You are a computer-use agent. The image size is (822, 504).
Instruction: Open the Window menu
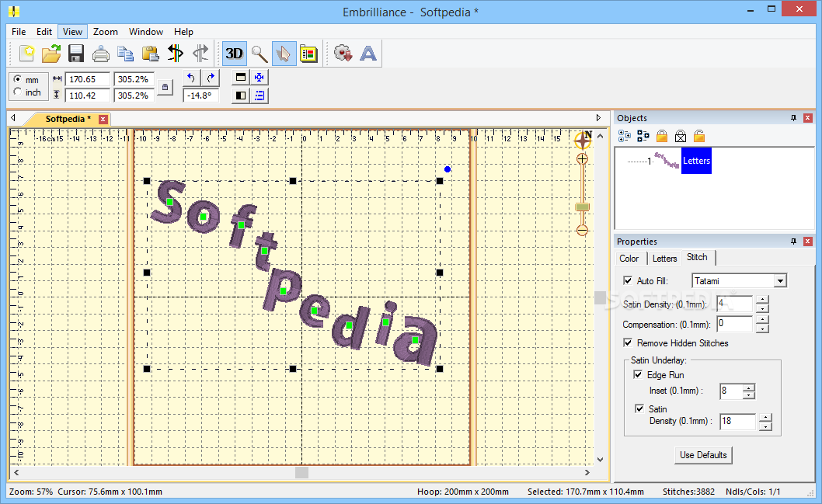[146, 31]
